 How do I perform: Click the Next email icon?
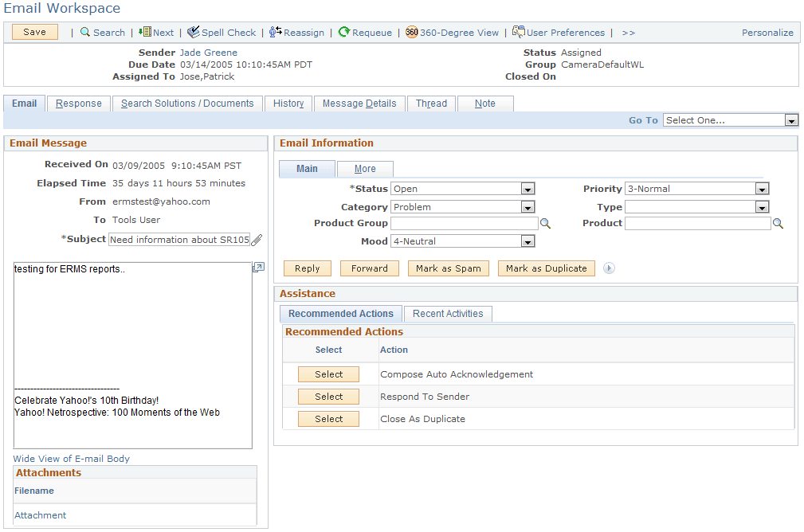coord(144,32)
